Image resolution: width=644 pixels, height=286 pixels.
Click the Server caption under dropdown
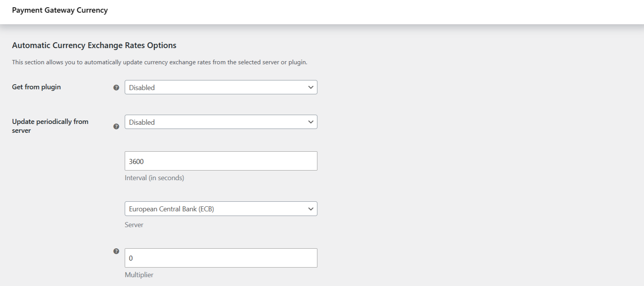point(134,225)
